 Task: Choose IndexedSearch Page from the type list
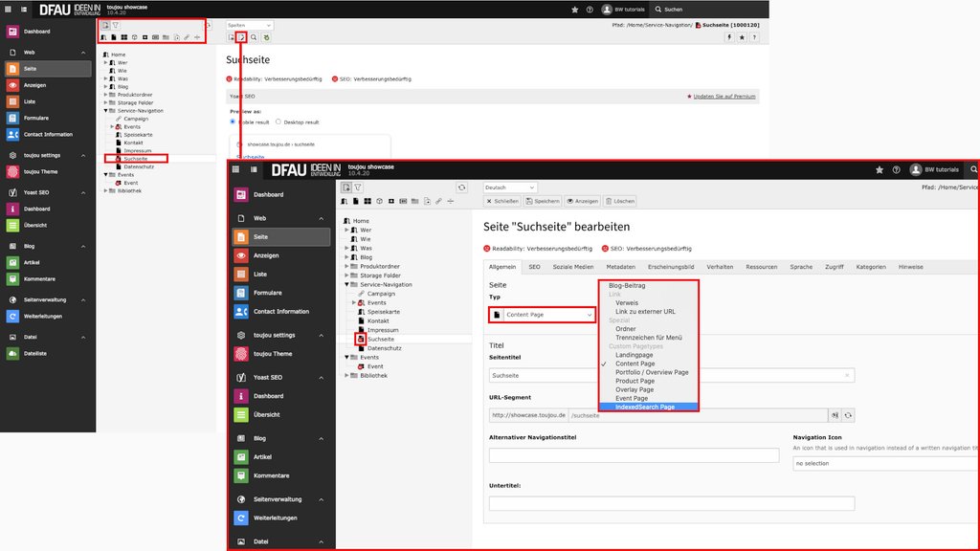[644, 407]
